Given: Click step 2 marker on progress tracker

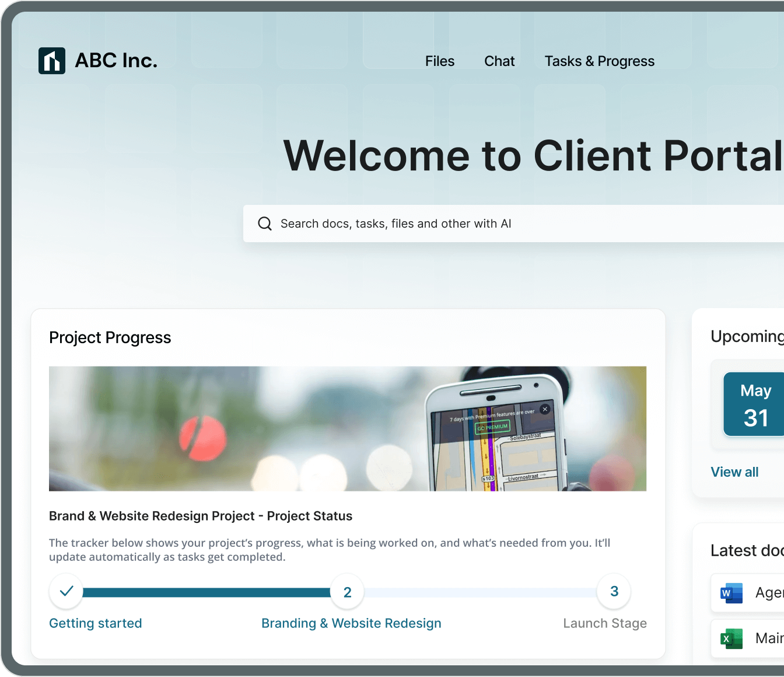Looking at the screenshot, I should (347, 592).
